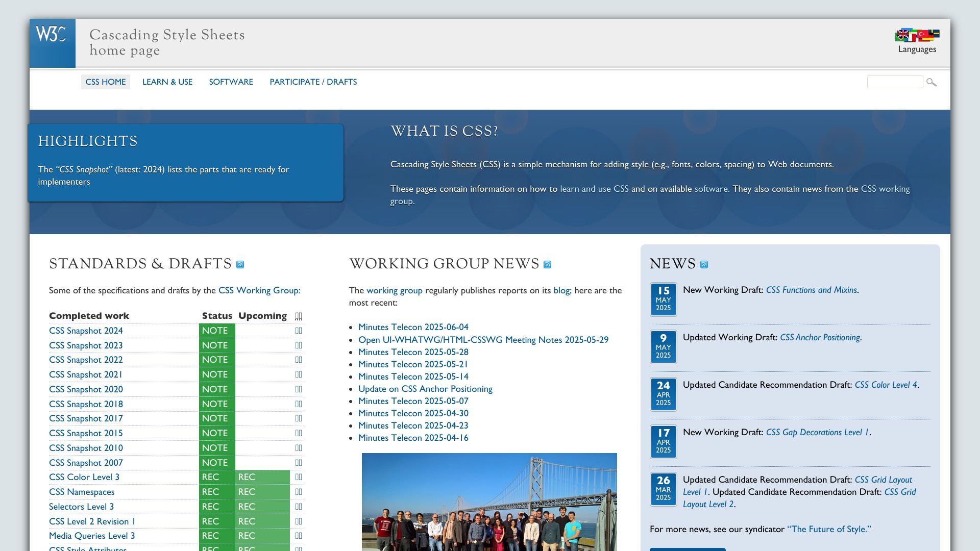
Task: Open Open UI-WHATWG/HTML-CSSWG Meeting Notes link
Action: click(x=483, y=340)
